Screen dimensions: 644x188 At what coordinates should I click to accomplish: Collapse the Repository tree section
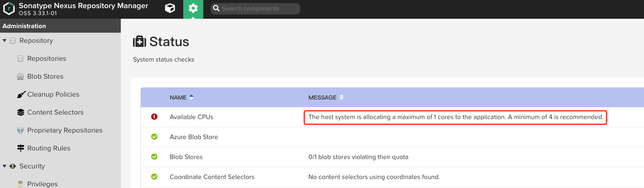(4, 41)
